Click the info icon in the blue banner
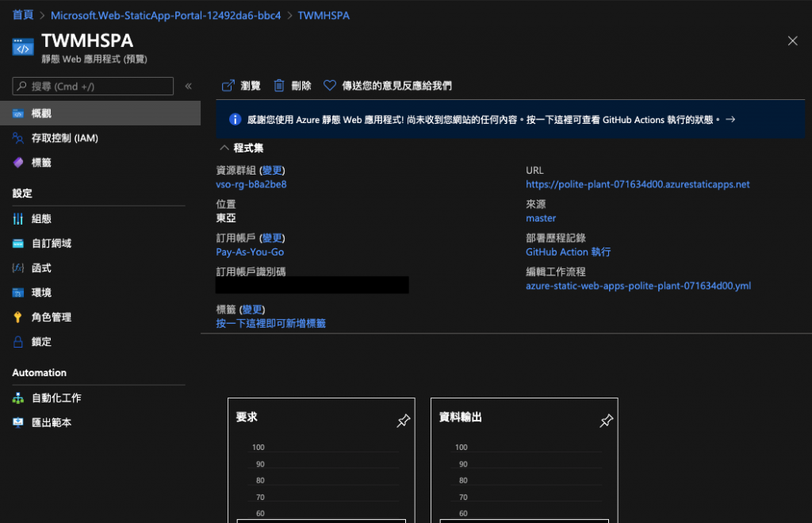 (x=235, y=120)
